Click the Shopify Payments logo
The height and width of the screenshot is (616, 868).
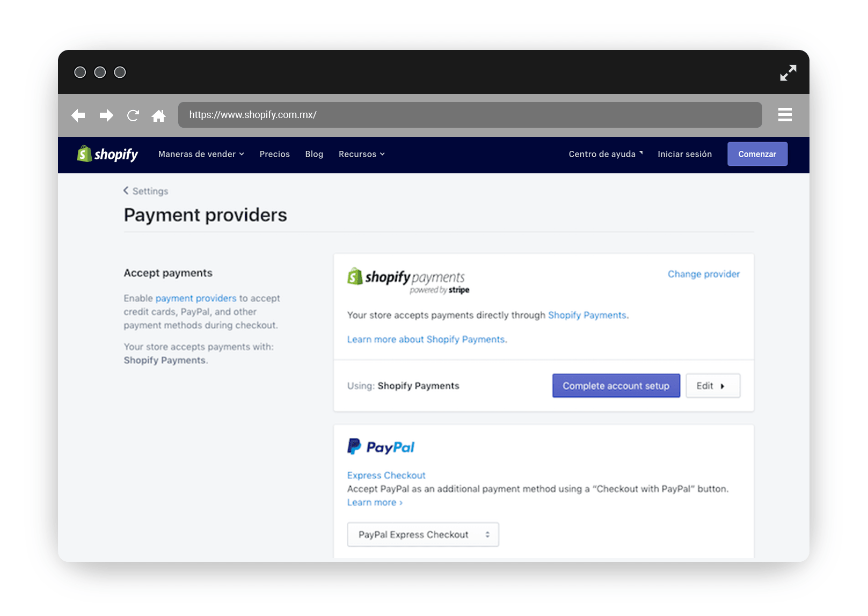[409, 281]
